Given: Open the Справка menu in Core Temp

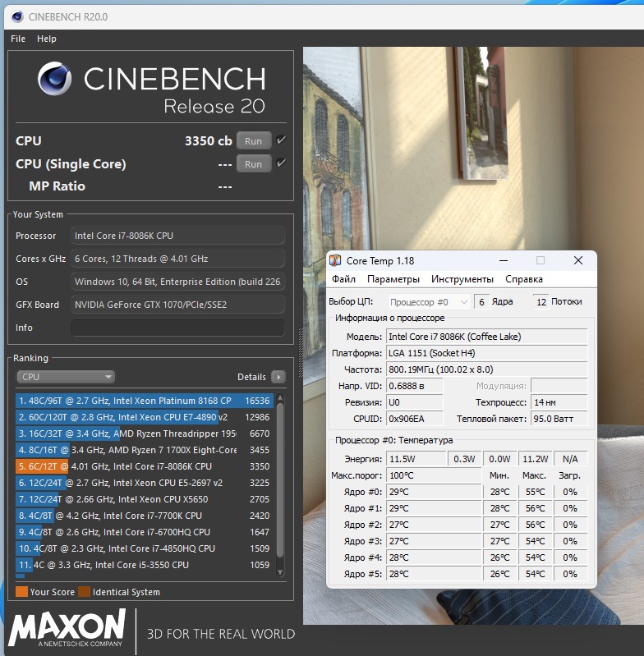Looking at the screenshot, I should pos(524,279).
